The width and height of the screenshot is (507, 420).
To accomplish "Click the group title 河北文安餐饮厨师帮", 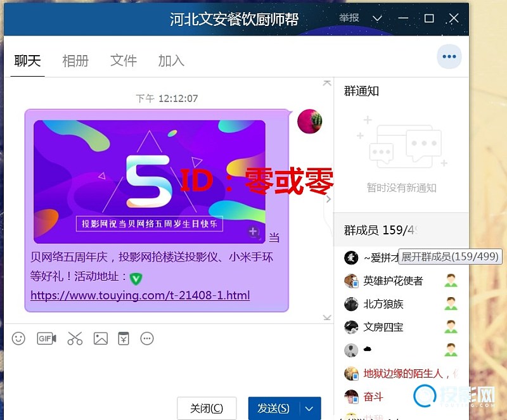I will point(234,19).
